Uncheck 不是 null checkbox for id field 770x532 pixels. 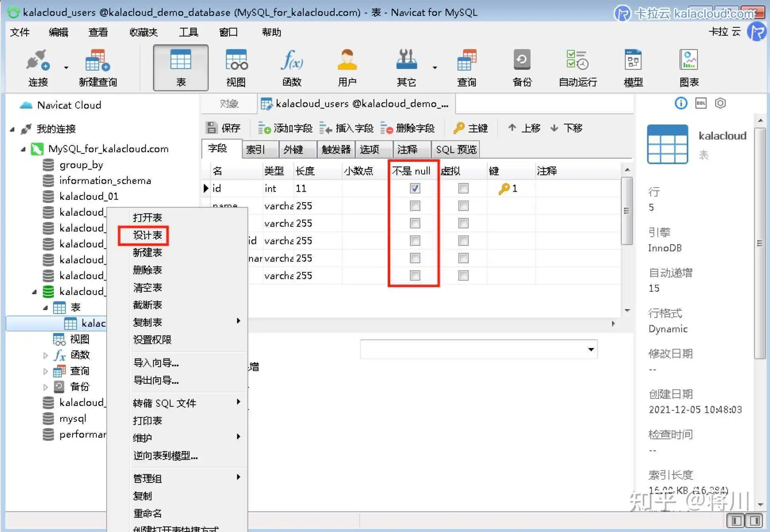415,188
